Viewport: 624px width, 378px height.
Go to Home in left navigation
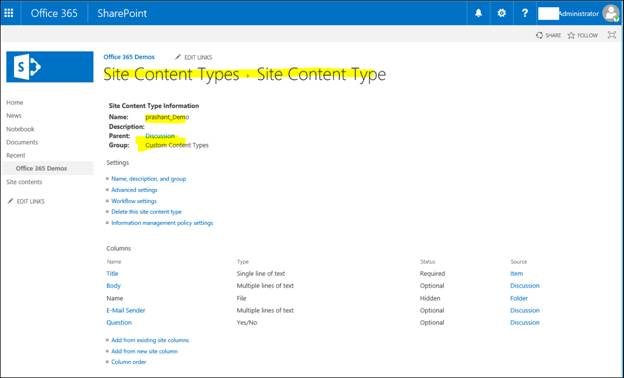(15, 102)
